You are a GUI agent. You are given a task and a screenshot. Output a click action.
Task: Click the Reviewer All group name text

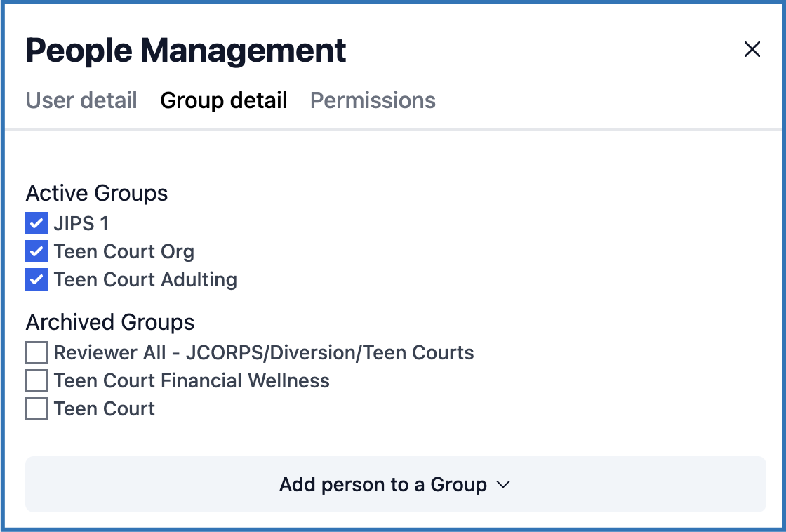coord(264,352)
